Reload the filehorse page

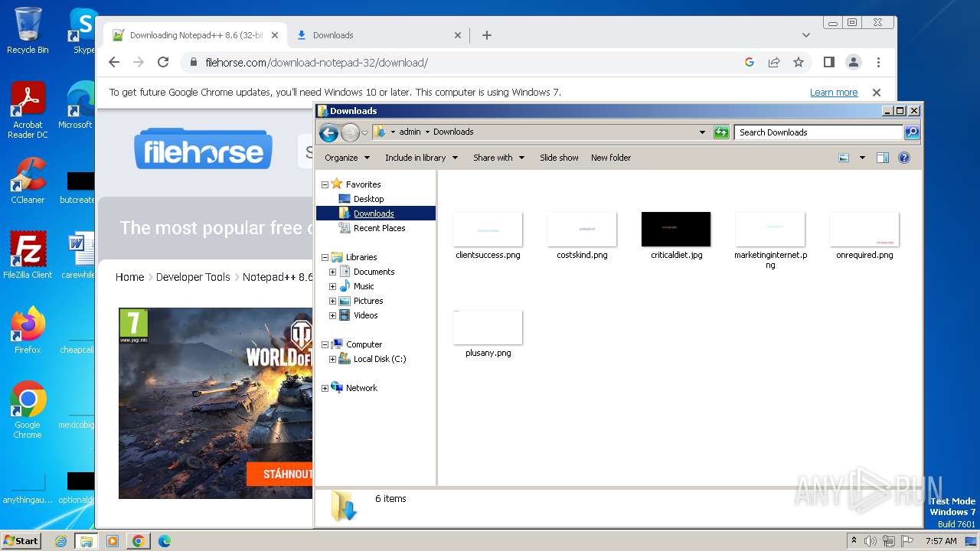tap(163, 62)
